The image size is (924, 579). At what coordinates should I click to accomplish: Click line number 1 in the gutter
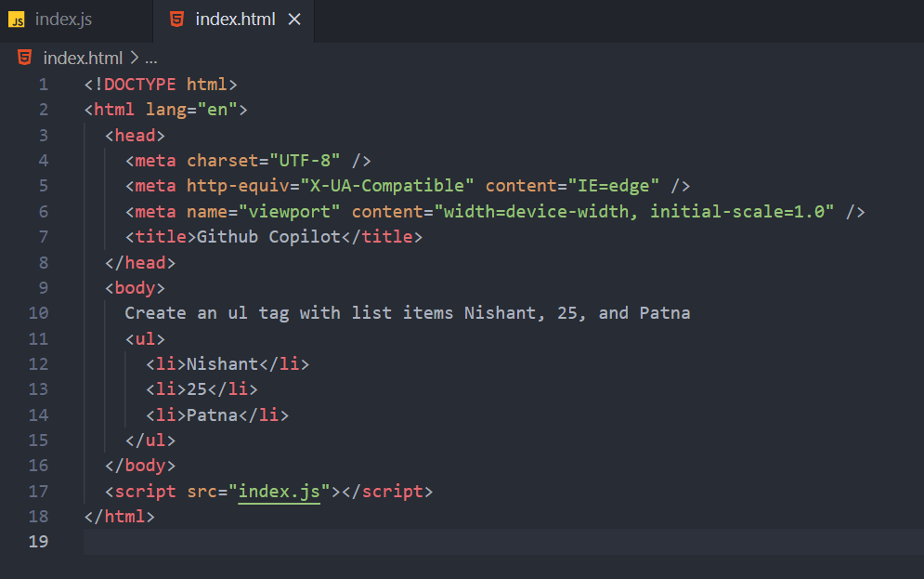[x=44, y=85]
